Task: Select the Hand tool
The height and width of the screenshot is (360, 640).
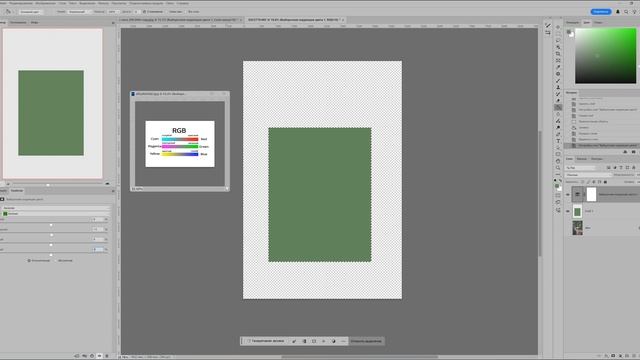Action: [x=558, y=161]
